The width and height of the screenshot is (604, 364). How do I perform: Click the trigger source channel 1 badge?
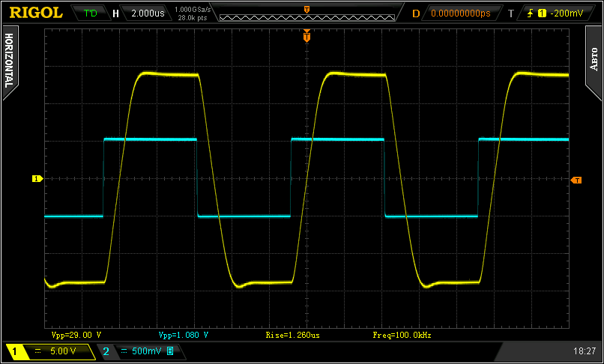point(543,13)
